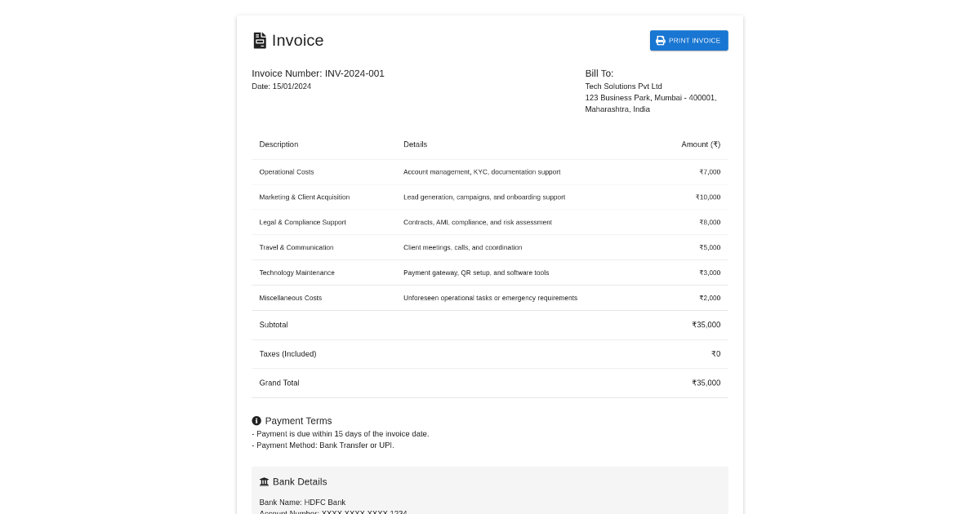980x514 pixels.
Task: Select the Invoice Number INV-2024-001 text
Action: coord(318,73)
